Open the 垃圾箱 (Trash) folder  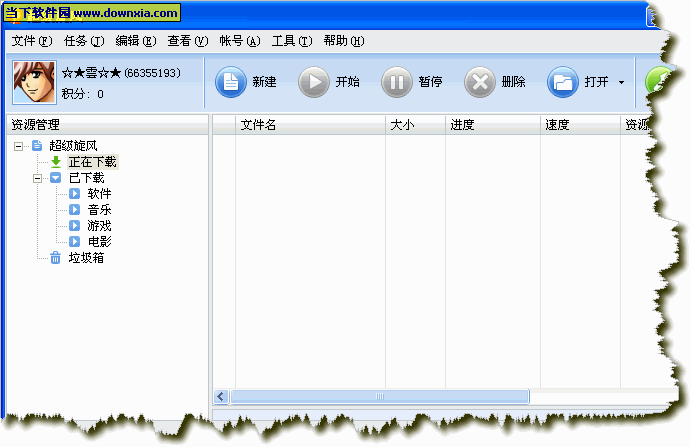pyautogui.click(x=85, y=258)
